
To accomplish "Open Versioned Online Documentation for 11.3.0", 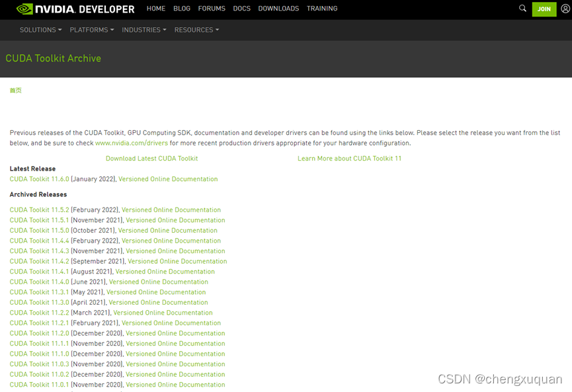I will (158, 302).
